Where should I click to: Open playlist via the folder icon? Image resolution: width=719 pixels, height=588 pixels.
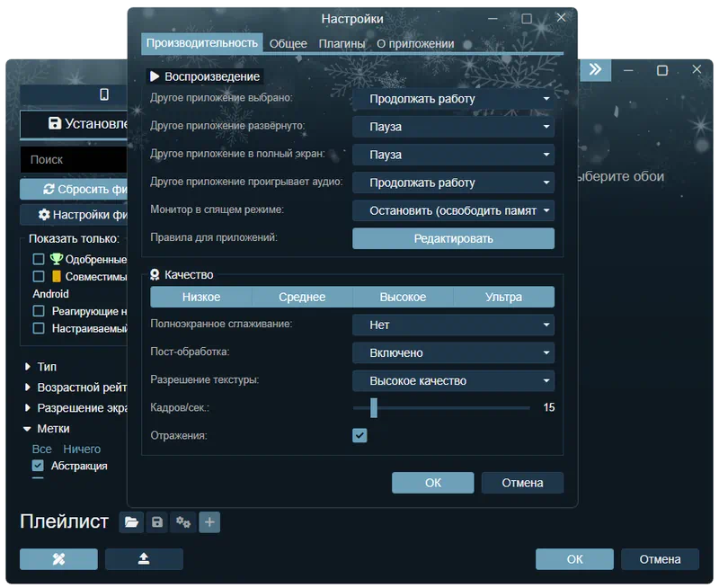point(132,522)
